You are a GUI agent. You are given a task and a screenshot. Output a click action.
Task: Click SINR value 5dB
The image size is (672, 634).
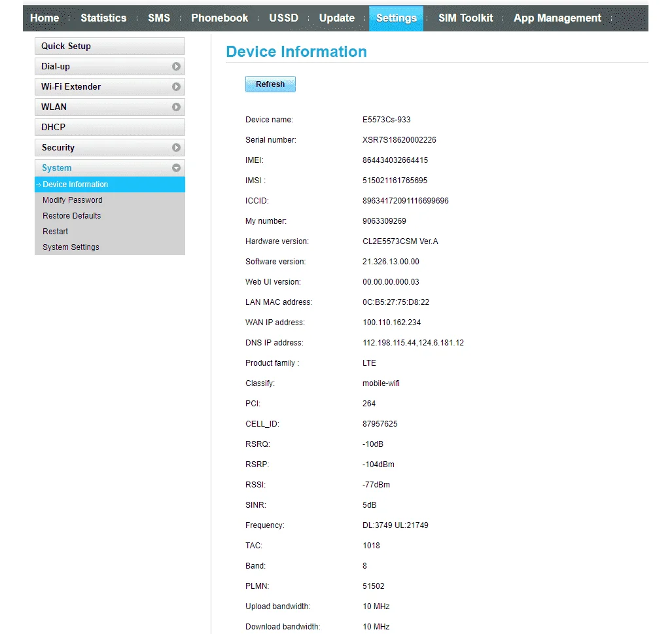point(370,505)
